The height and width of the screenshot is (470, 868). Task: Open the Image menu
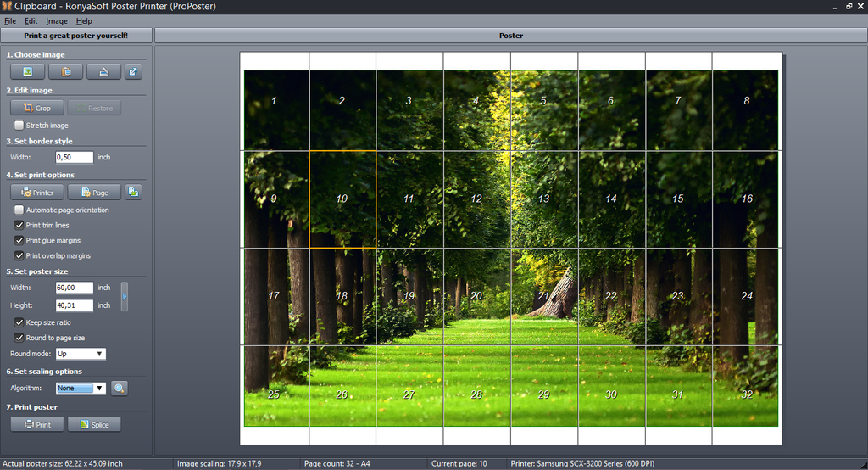(x=57, y=20)
